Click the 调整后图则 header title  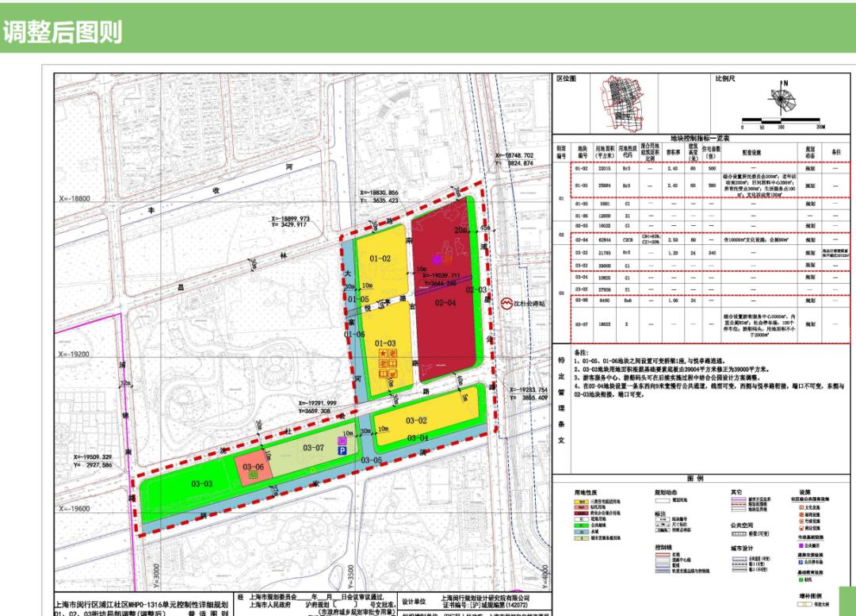[62, 32]
